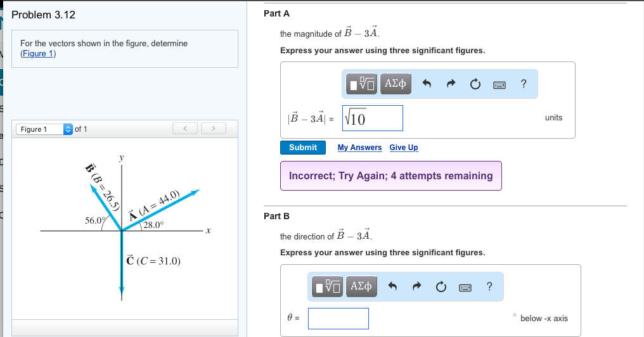Open Part A Greek symbols ΑΣφ button

[x=396, y=84]
